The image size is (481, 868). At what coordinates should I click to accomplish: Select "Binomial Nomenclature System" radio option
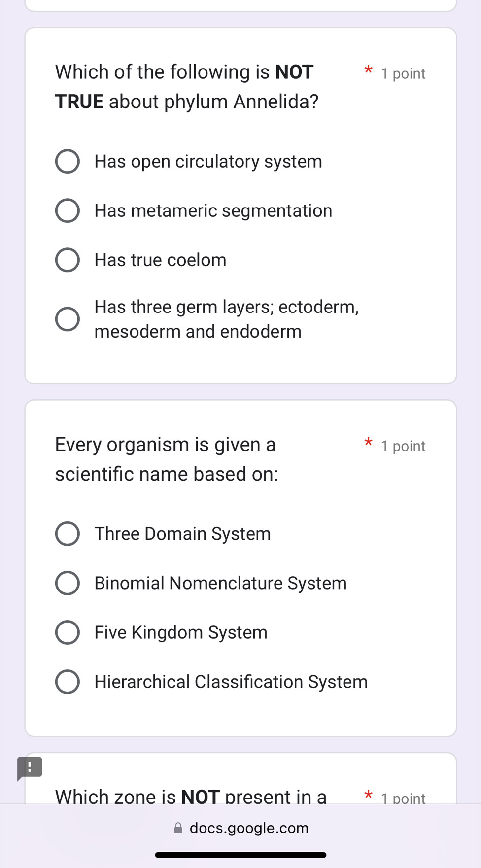click(x=68, y=583)
